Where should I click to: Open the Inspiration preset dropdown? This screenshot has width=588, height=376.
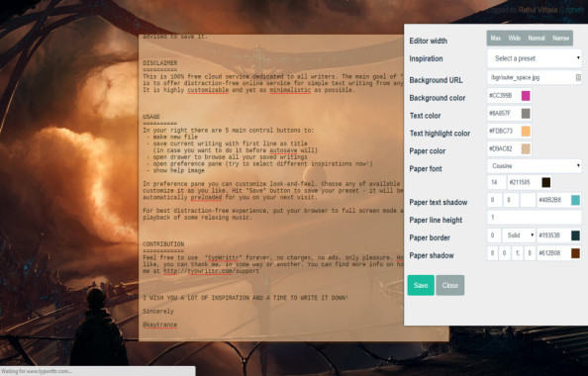(x=535, y=58)
